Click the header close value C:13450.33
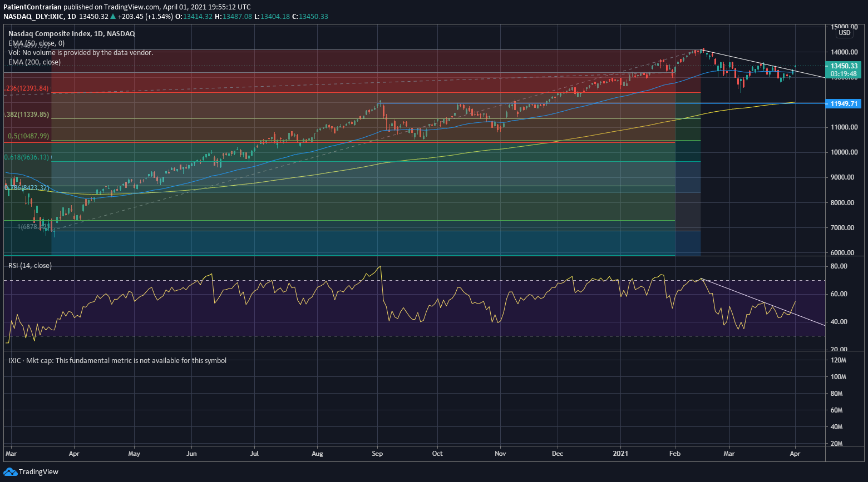 tap(310, 17)
